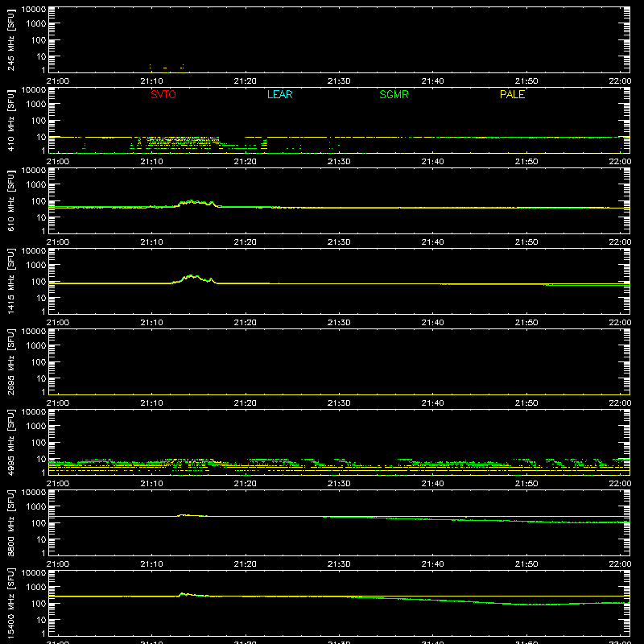
Task: Click the 21:20 tick under the 2695 MHz panel
Action: (246, 403)
